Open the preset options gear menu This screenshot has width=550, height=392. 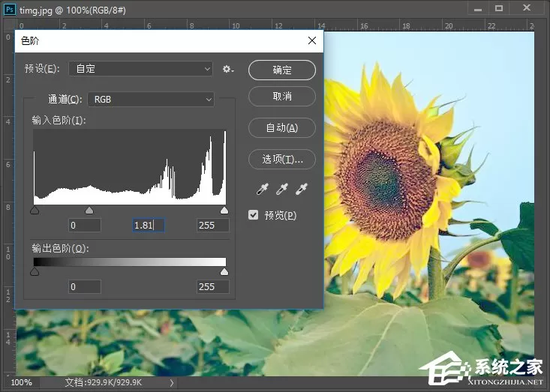pos(228,69)
